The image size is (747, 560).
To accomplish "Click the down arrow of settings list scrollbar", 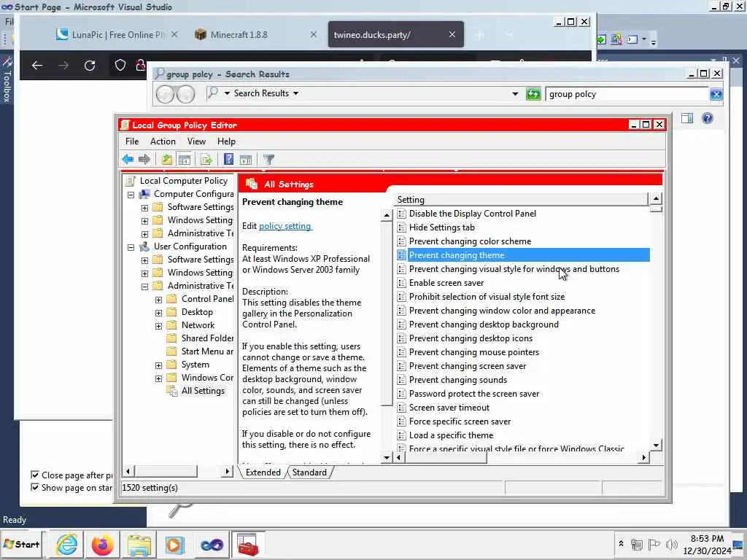I will [656, 446].
